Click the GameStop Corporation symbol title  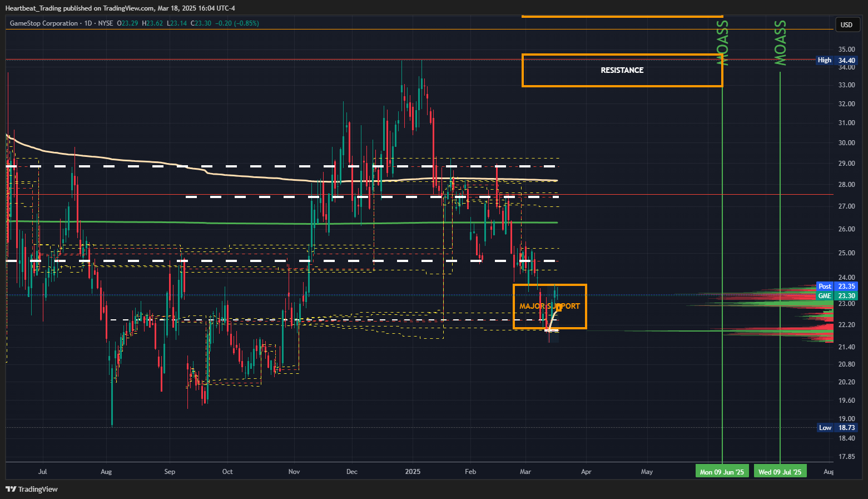(x=44, y=23)
